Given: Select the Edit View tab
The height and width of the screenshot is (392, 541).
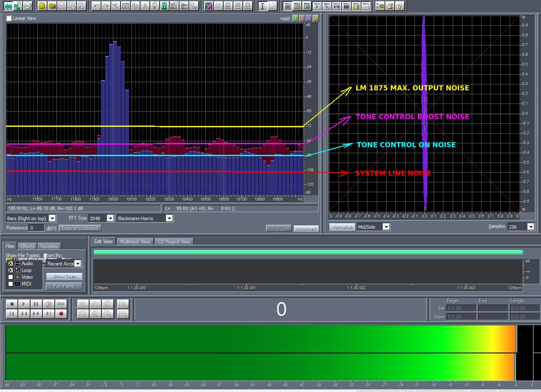Looking at the screenshot, I should (103, 241).
